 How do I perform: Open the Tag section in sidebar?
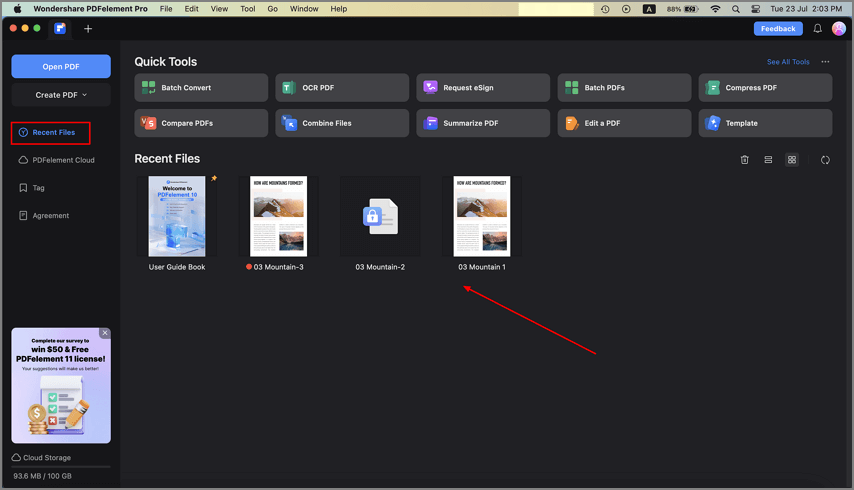[32, 188]
